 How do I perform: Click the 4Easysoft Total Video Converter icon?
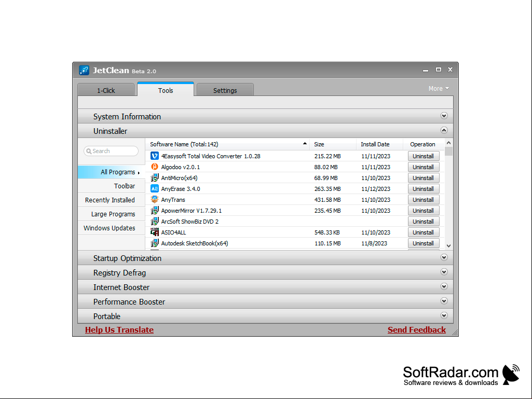click(154, 156)
